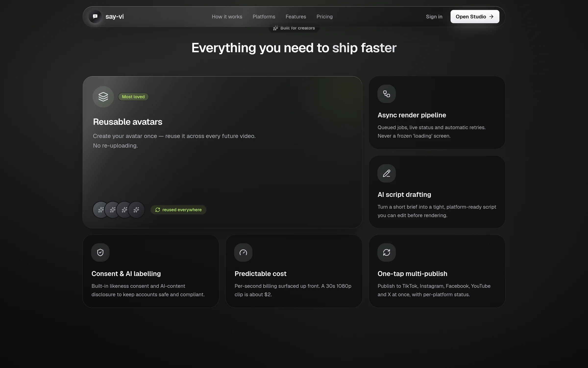Click the 'Per-second billing' description
Viewport: 588px width, 368px height.
(x=293, y=290)
